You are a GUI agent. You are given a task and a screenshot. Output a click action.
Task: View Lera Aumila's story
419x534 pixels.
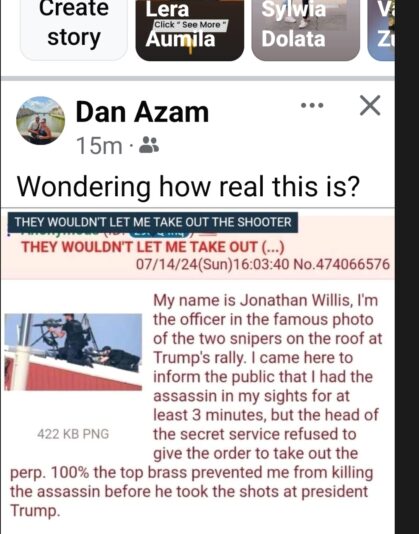(x=190, y=30)
